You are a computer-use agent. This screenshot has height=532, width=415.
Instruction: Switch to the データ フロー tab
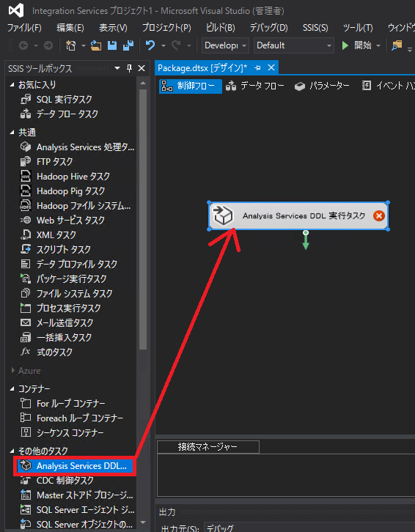pos(255,86)
